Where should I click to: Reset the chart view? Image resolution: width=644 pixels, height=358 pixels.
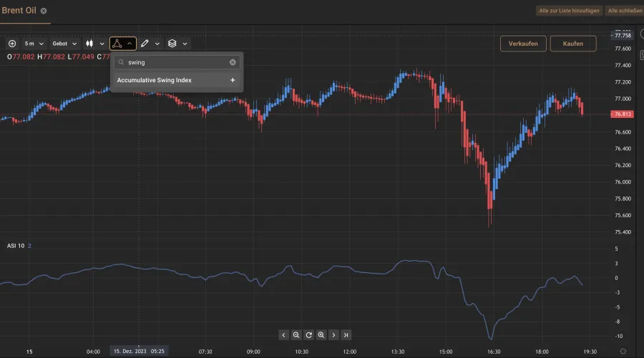tap(309, 335)
